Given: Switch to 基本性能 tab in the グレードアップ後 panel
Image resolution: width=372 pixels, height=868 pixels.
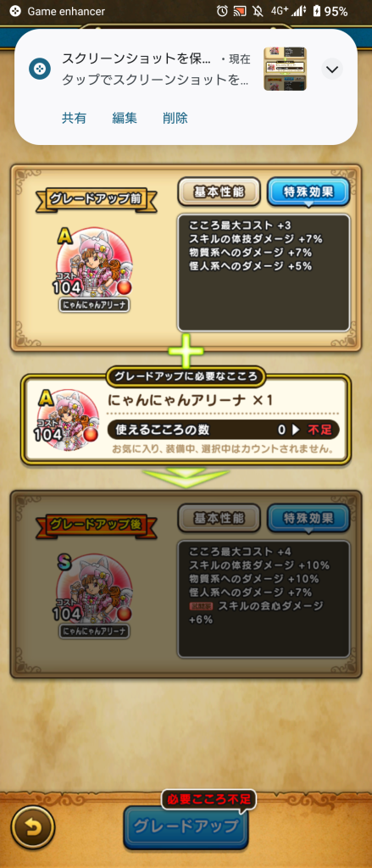Looking at the screenshot, I should coord(219,518).
